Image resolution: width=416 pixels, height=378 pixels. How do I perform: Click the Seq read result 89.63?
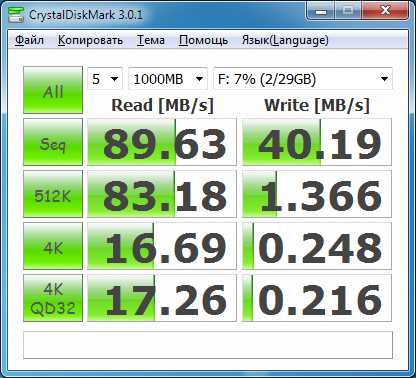[x=162, y=142]
